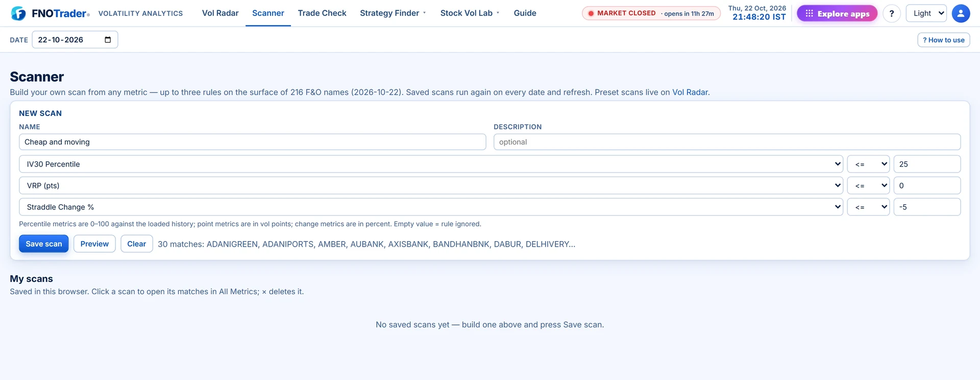Clear the new scan form
Image resolution: width=980 pixels, height=380 pixels.
[136, 244]
